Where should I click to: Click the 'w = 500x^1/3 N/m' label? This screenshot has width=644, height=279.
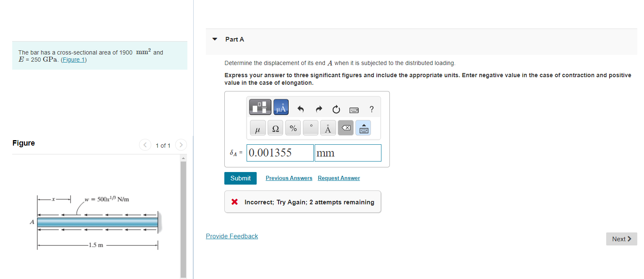pos(107,199)
